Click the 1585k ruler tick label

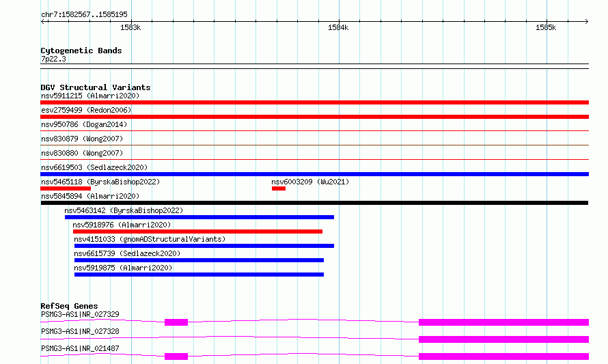coord(546,27)
